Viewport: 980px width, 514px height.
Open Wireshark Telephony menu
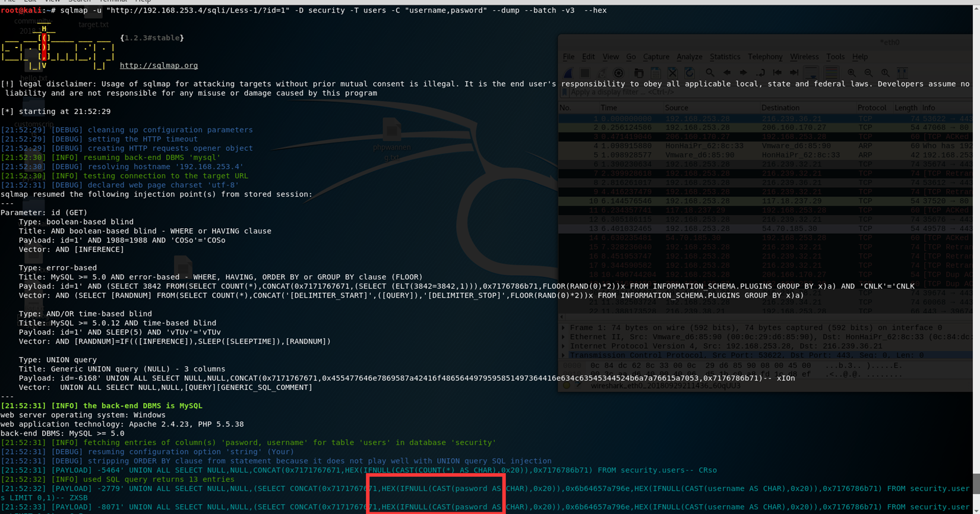[x=765, y=57]
